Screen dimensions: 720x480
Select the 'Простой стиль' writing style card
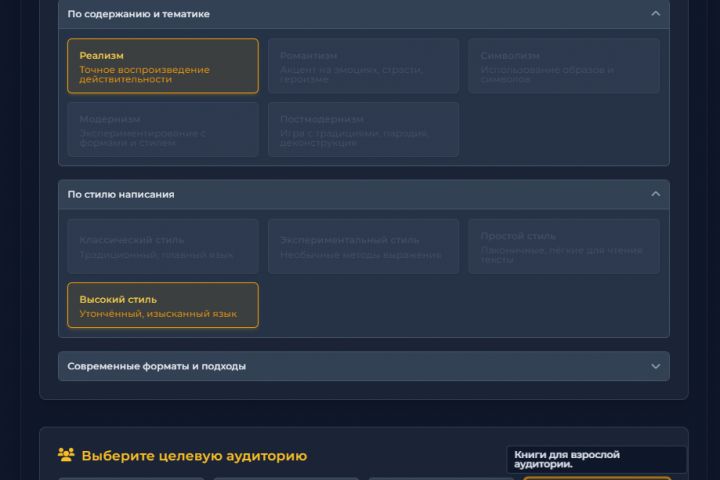click(564, 247)
